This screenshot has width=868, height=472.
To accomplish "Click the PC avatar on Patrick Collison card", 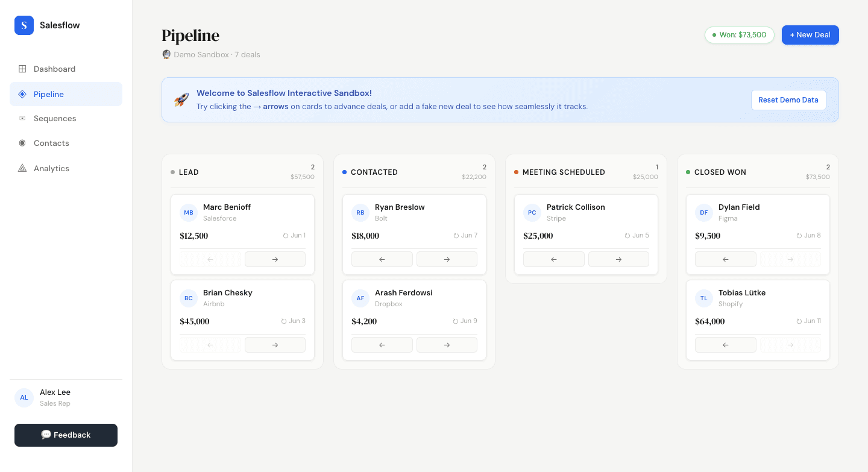I will click(532, 212).
